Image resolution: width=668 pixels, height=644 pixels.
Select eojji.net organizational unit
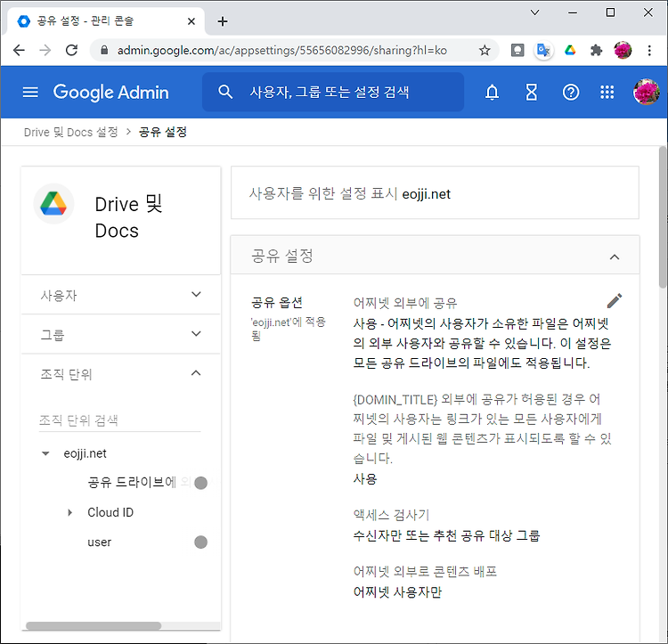pos(85,453)
